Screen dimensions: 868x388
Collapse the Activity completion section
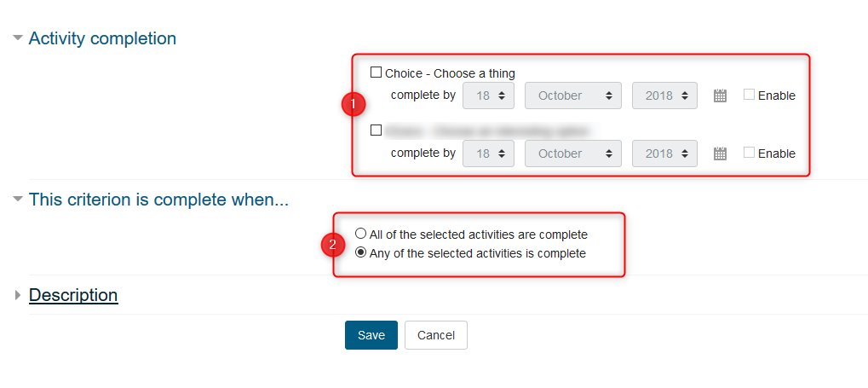coord(18,38)
